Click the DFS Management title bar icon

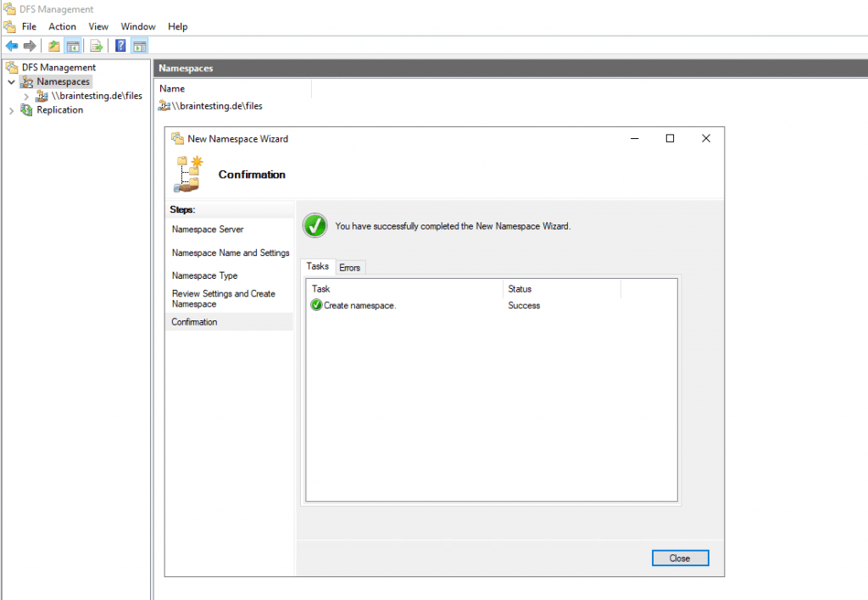point(9,8)
